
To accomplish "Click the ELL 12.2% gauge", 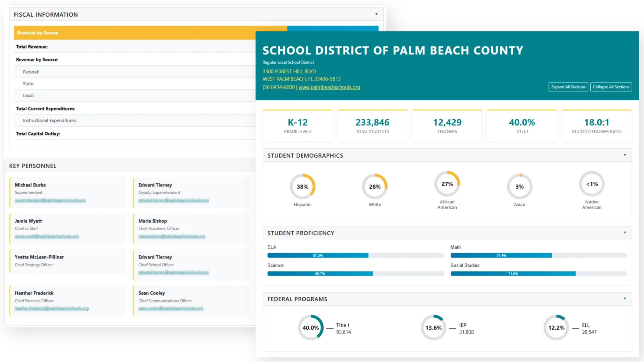I will (556, 328).
